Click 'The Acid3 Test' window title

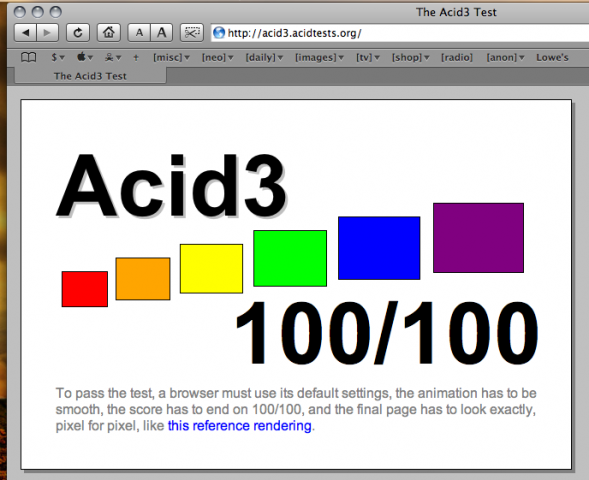456,12
